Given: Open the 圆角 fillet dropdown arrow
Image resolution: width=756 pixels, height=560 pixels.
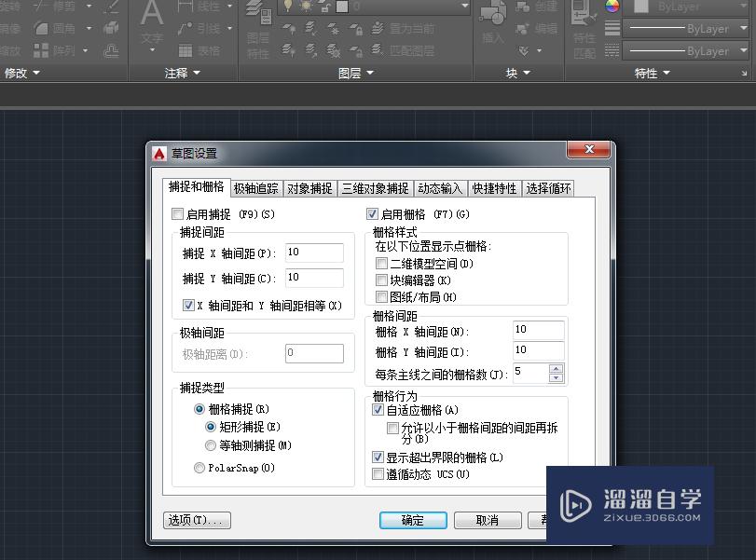Looking at the screenshot, I should (x=89, y=29).
